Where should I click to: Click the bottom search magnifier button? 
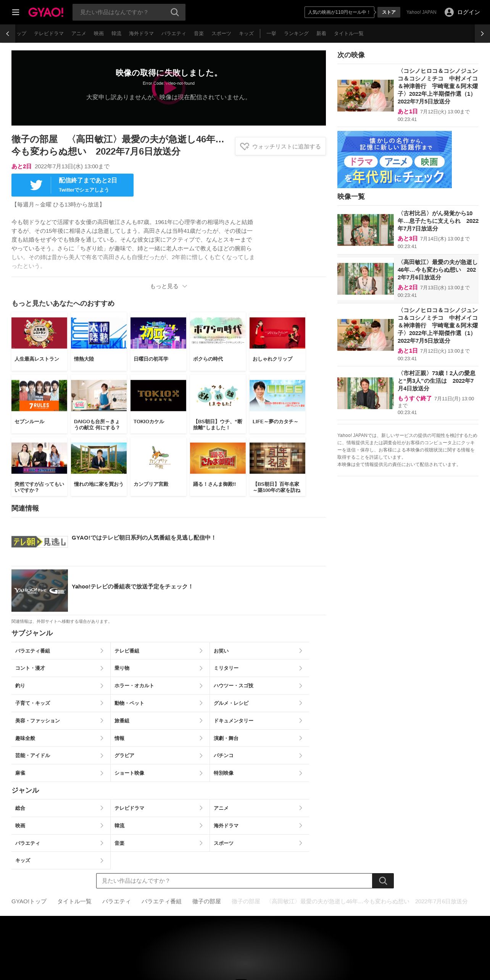pyautogui.click(x=383, y=881)
